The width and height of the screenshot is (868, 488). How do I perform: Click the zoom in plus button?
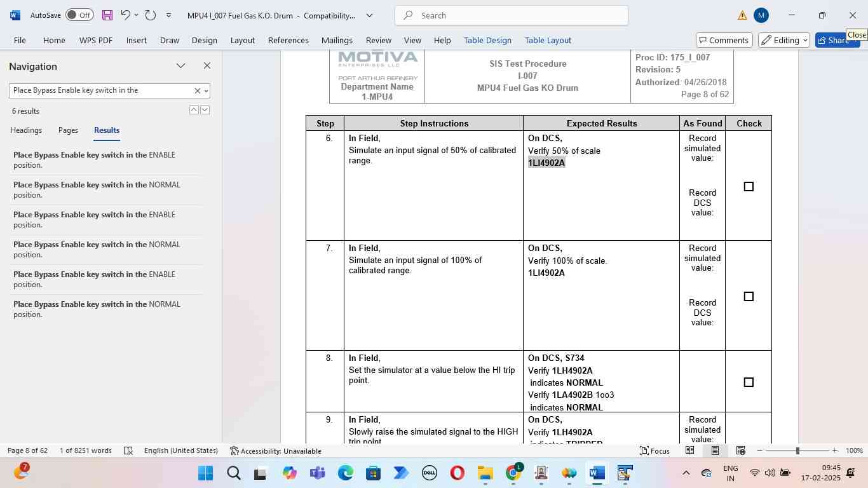(834, 451)
